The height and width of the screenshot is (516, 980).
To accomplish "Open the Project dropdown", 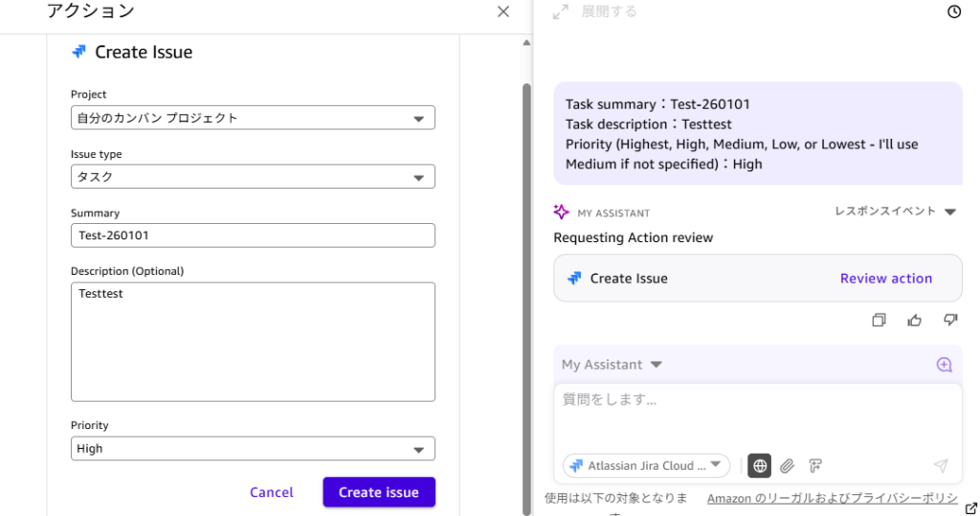I will [x=253, y=118].
